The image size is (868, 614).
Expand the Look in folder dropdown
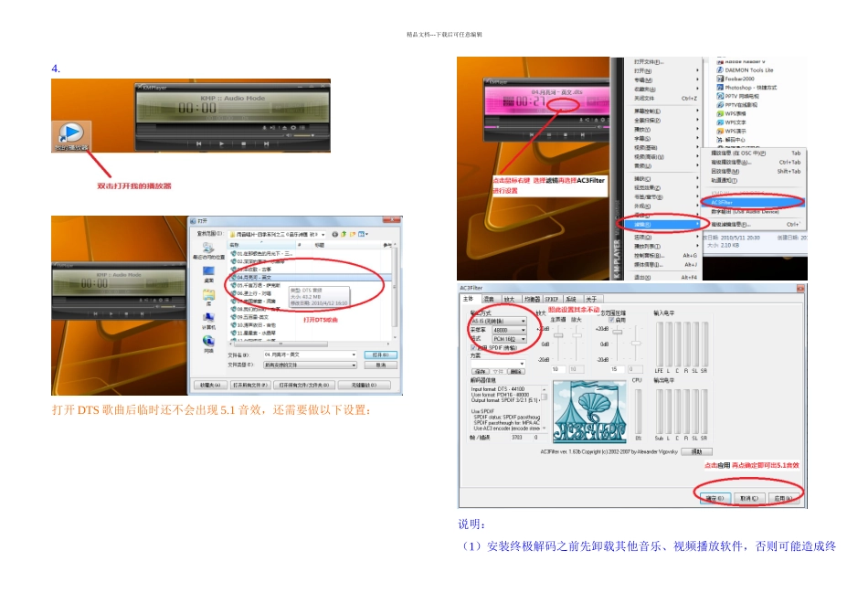323,234
